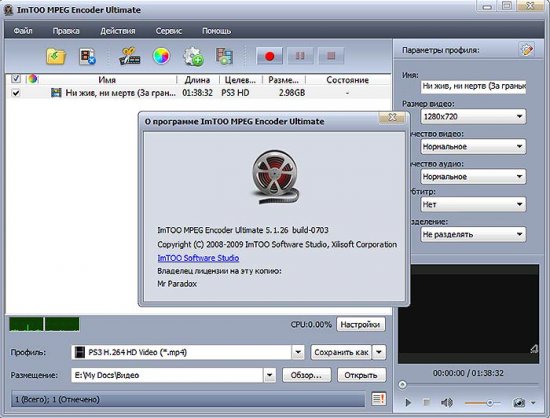Open the Не разделять split dropdown
The height and width of the screenshot is (418, 550).
(x=473, y=234)
